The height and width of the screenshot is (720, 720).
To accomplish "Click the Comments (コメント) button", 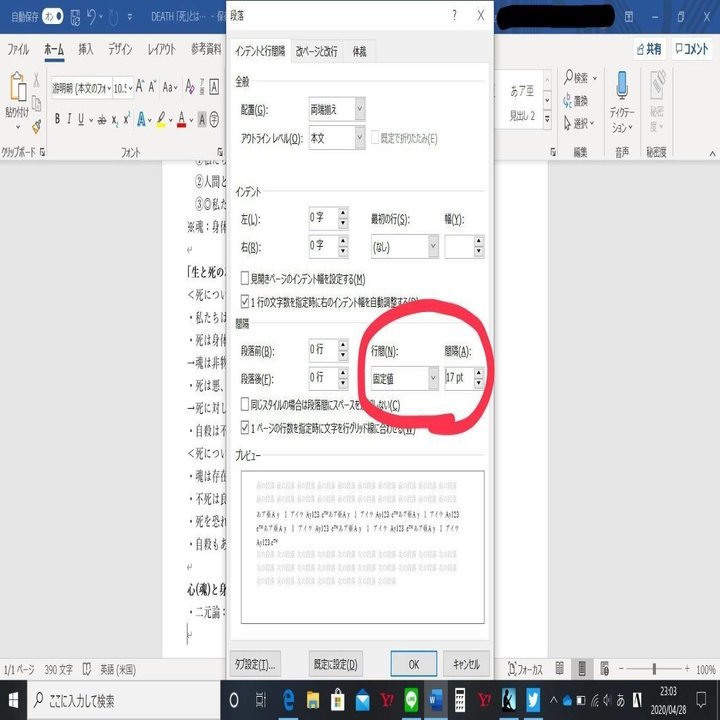I will (692, 48).
